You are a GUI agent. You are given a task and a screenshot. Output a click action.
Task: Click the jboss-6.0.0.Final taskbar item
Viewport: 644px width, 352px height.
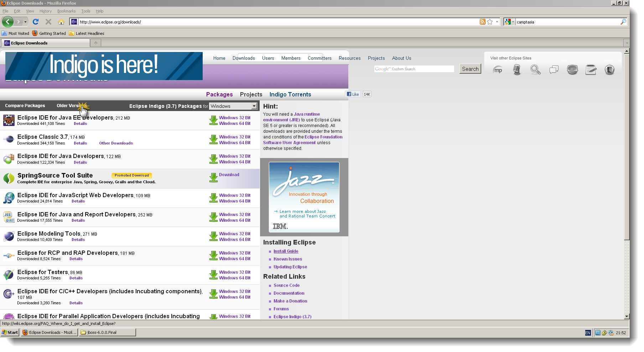coord(107,332)
